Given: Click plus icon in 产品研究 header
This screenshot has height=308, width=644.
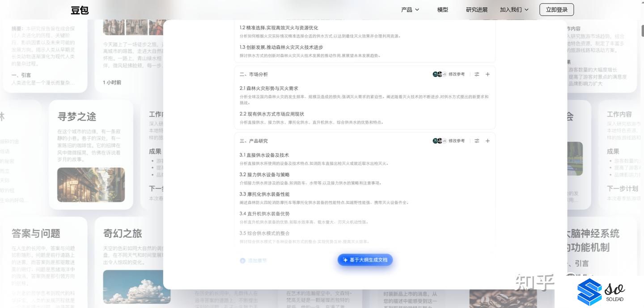Looking at the screenshot, I should pos(488,141).
